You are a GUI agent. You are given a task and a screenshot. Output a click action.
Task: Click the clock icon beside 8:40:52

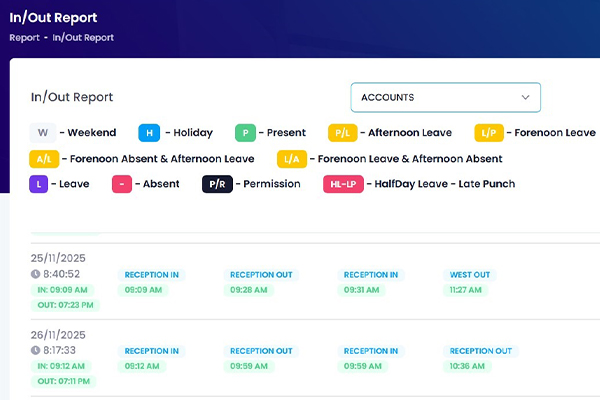(x=35, y=274)
